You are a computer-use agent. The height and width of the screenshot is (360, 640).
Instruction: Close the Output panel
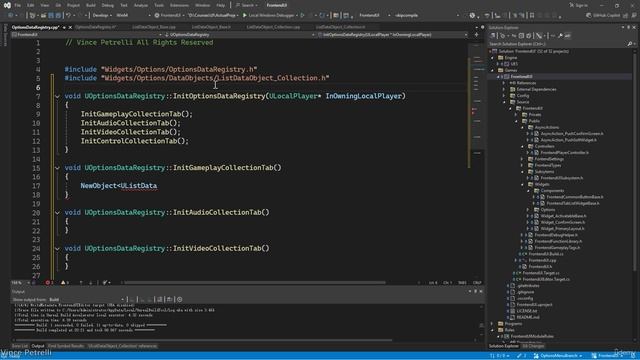(481, 291)
